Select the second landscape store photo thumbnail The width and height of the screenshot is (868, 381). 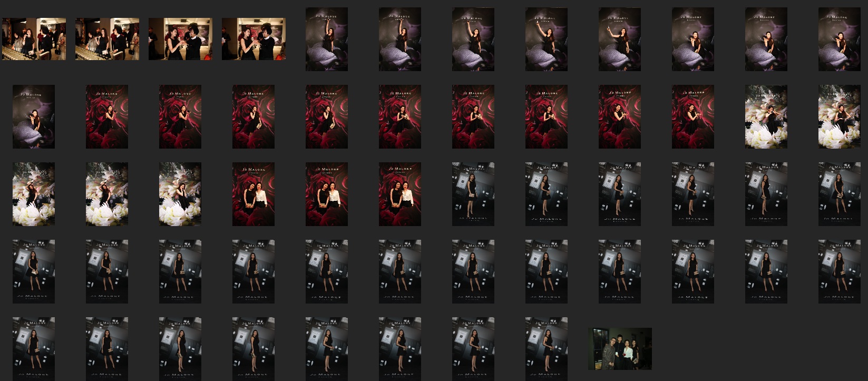pyautogui.click(x=107, y=39)
